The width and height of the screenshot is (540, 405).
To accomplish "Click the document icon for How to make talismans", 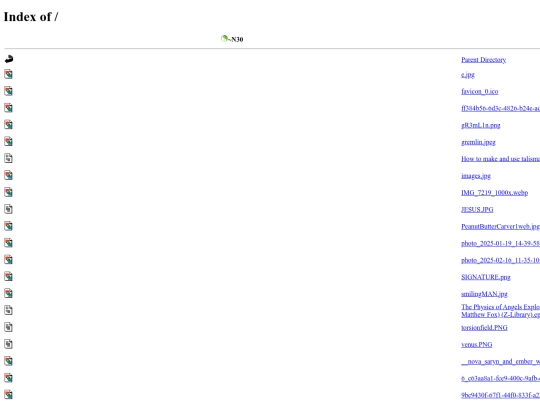I will point(9,158).
